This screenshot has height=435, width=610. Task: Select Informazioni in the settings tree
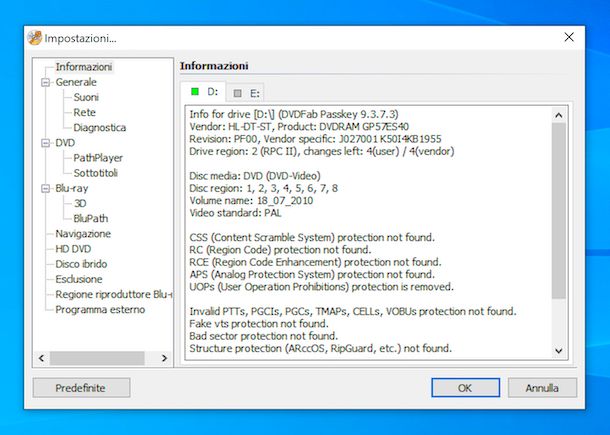coord(84,67)
